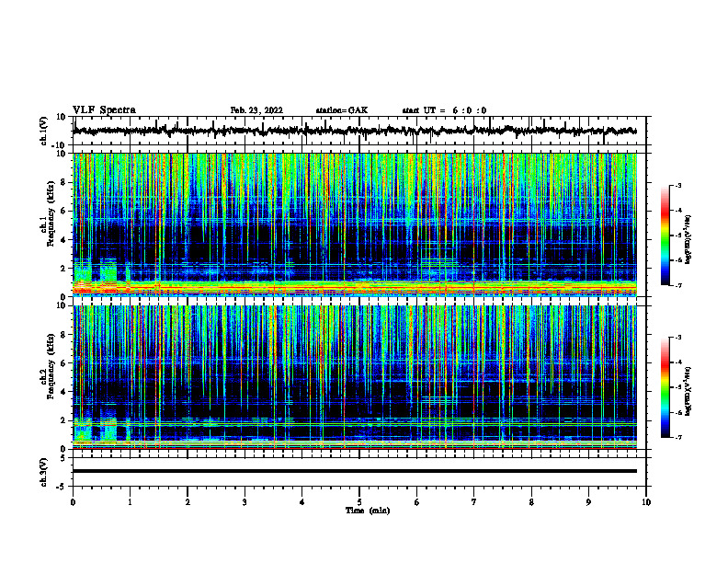Click the time axis tick label "6"
Image resolution: width=728 pixels, height=563 pixels.
pos(417,502)
